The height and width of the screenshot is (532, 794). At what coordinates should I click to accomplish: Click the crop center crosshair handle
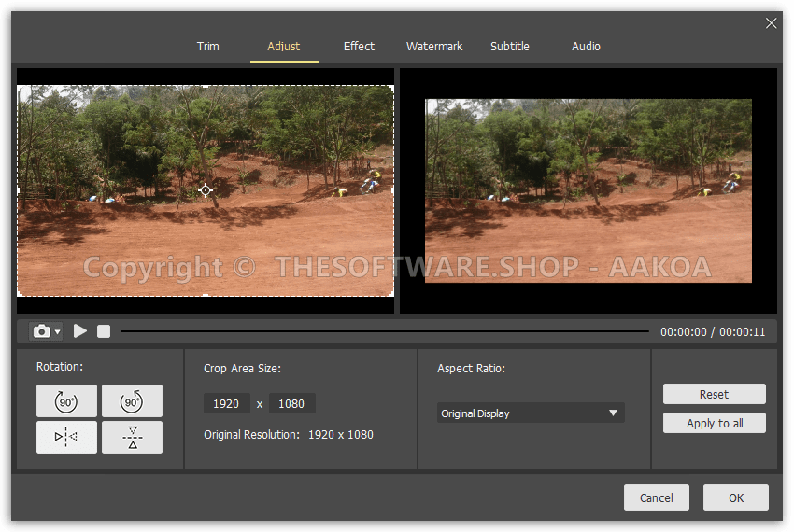click(206, 190)
